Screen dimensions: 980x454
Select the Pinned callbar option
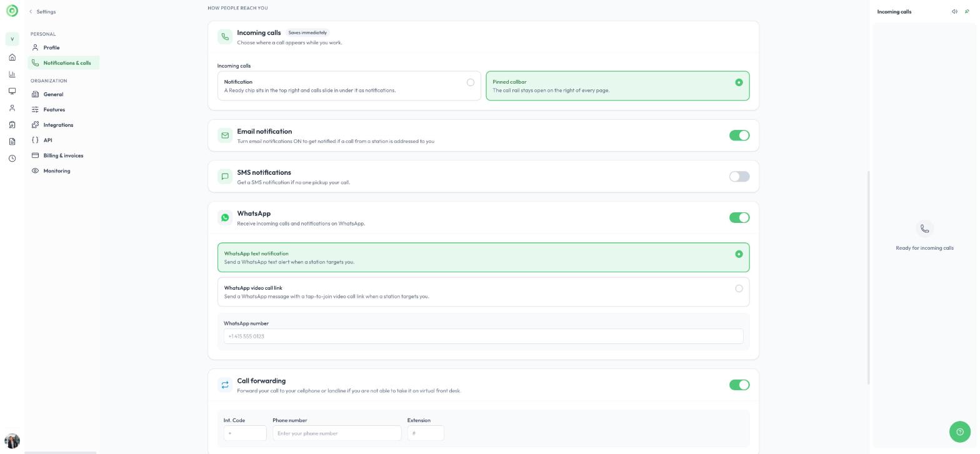click(x=617, y=86)
